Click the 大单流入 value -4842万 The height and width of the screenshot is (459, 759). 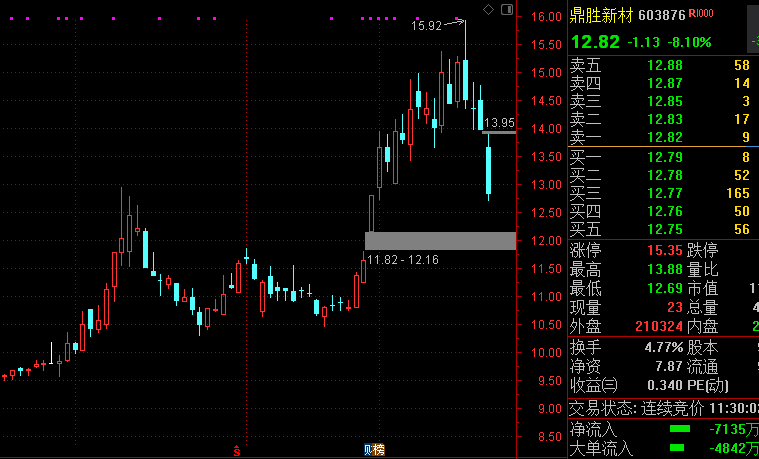tap(733, 448)
